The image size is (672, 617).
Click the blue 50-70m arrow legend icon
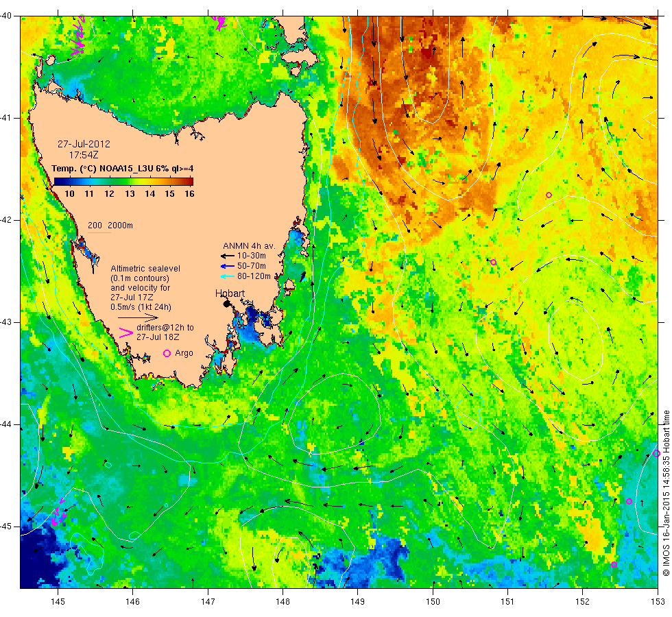coord(227,267)
